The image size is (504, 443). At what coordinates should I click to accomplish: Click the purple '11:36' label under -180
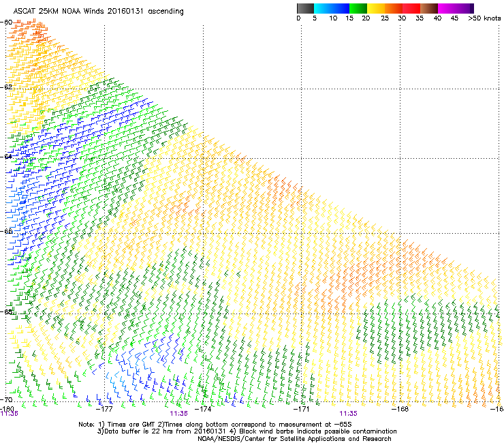[x=9, y=414]
